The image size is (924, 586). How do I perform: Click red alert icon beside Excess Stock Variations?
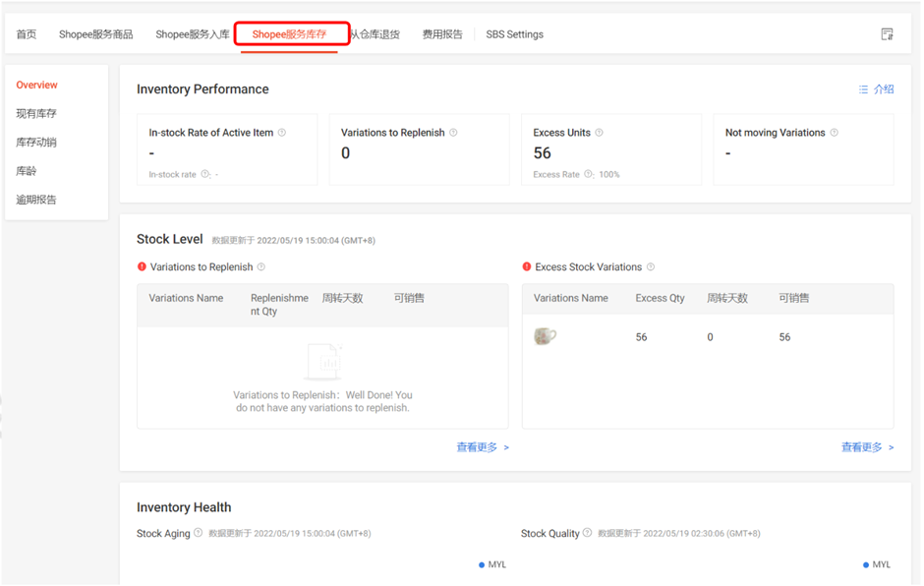[x=527, y=266]
